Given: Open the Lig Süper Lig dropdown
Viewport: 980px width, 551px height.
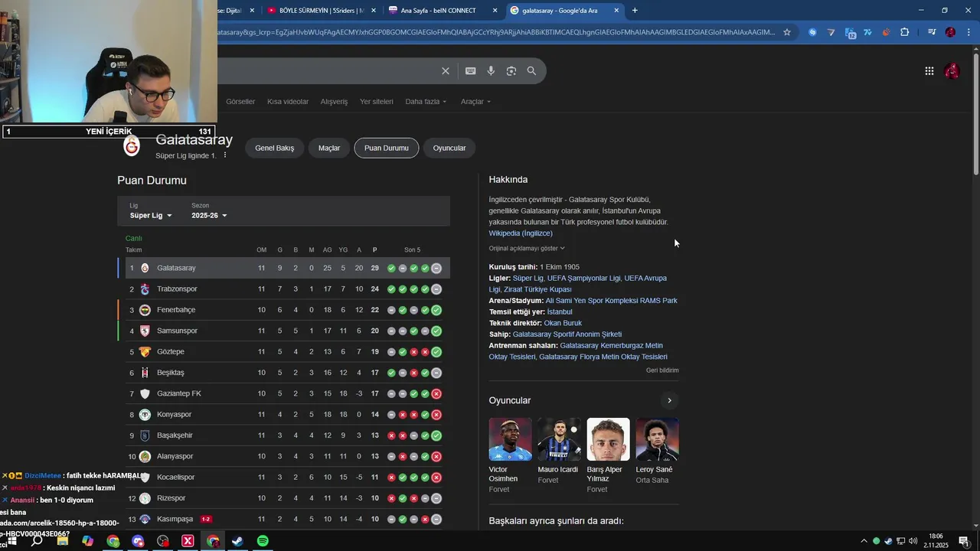Looking at the screenshot, I should click(x=151, y=216).
